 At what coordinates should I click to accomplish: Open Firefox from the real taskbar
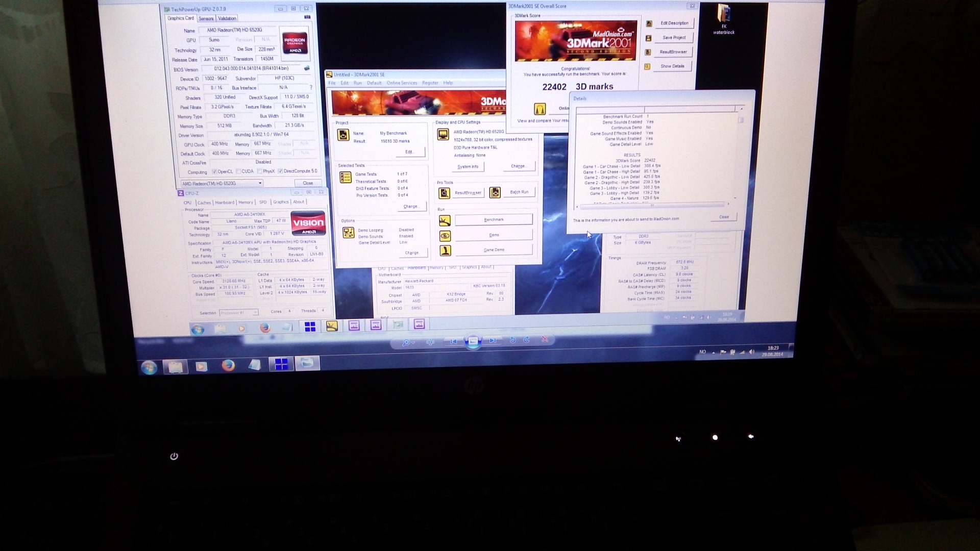coord(228,366)
